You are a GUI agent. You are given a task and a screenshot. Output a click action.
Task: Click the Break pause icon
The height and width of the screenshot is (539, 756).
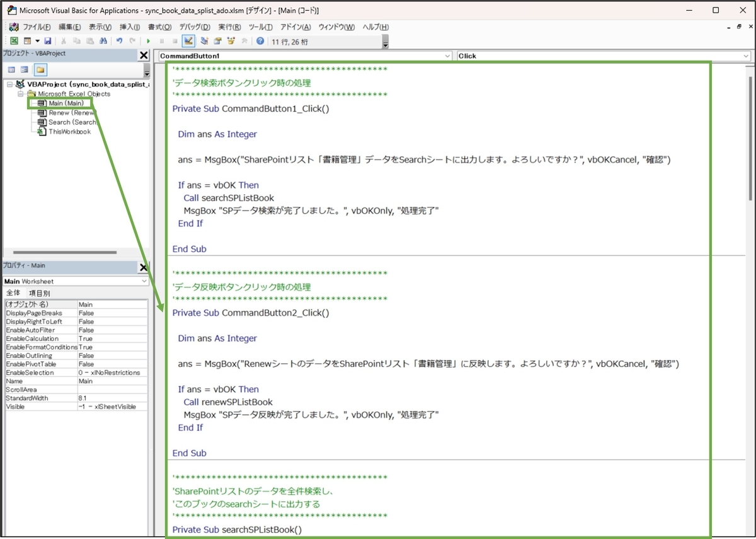(162, 41)
